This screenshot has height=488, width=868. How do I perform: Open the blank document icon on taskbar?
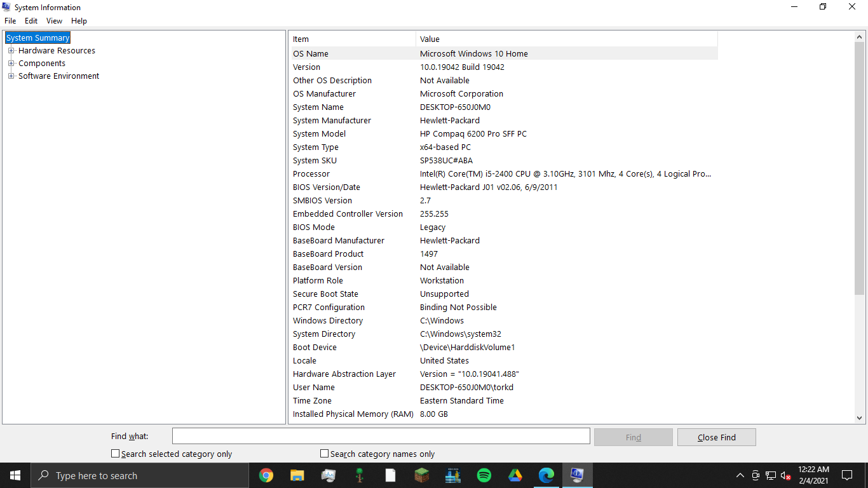click(390, 475)
